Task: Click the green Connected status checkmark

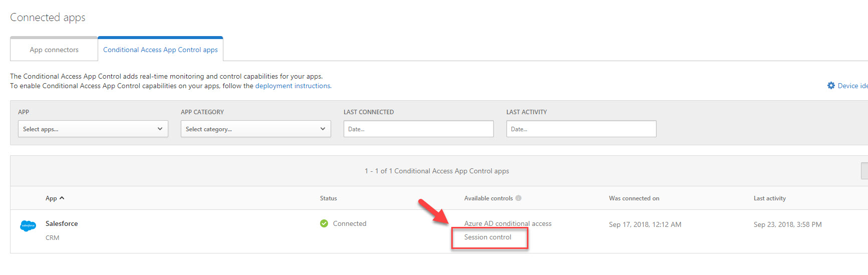Action: pyautogui.click(x=324, y=223)
